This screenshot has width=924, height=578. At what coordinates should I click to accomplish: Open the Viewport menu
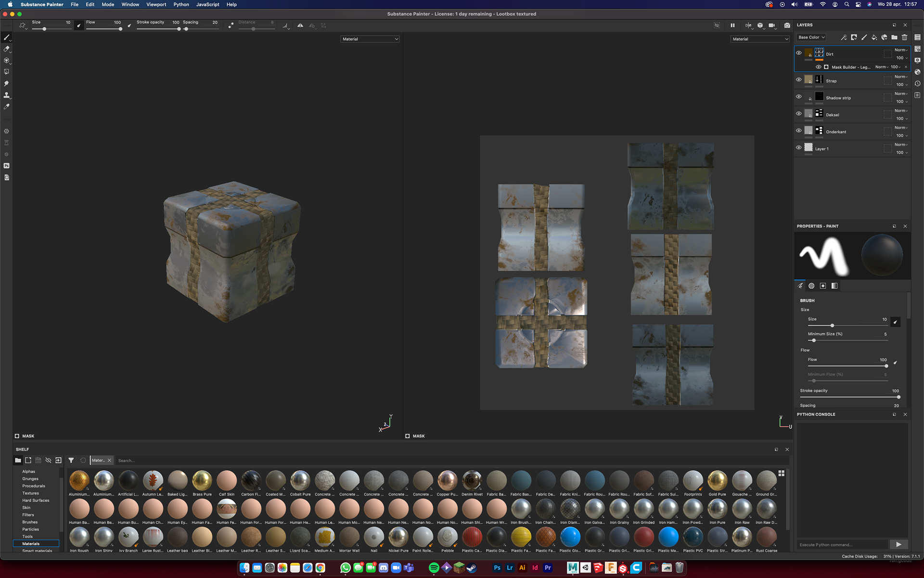156,4
